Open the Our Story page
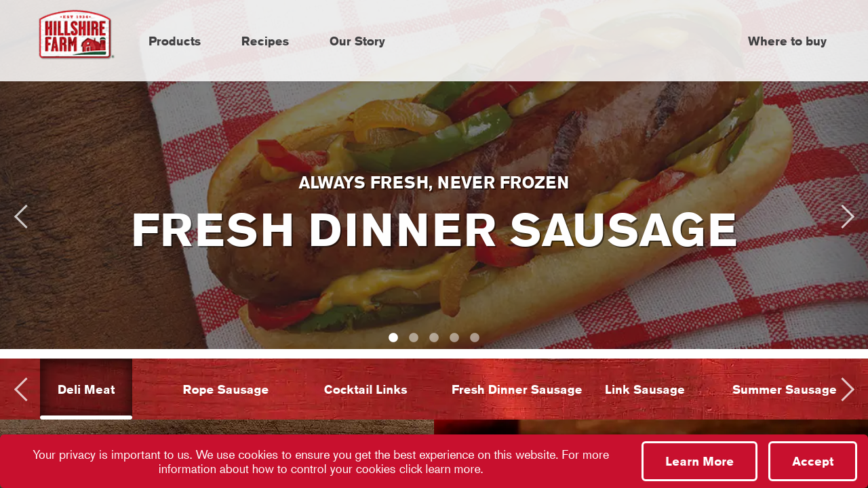868x488 pixels. pyautogui.click(x=357, y=41)
